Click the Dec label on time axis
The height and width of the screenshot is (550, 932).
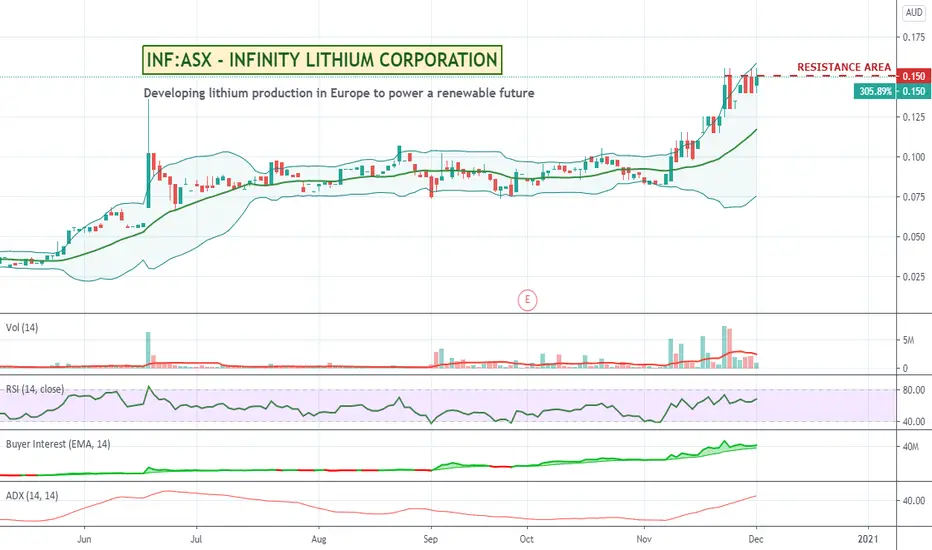(756, 539)
